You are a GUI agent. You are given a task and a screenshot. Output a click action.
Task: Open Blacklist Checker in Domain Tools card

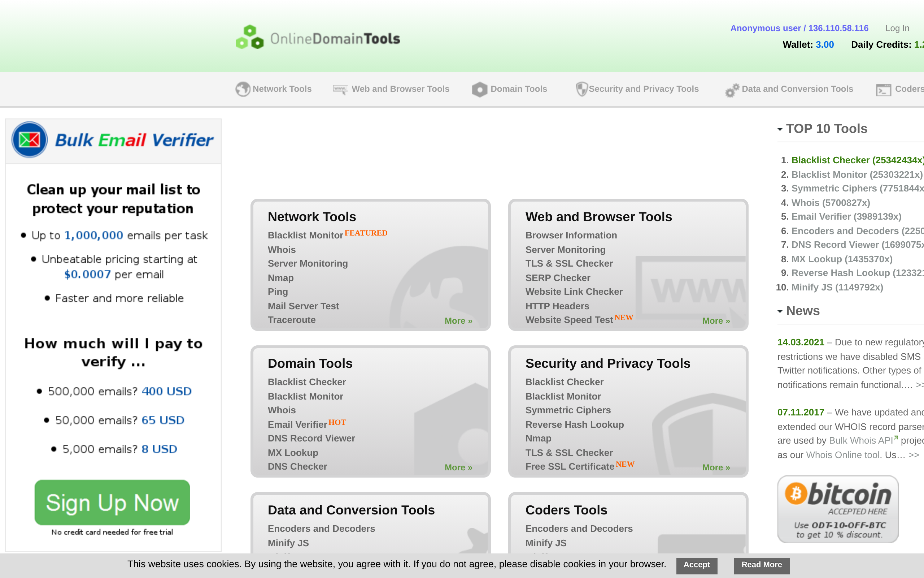[x=306, y=382]
